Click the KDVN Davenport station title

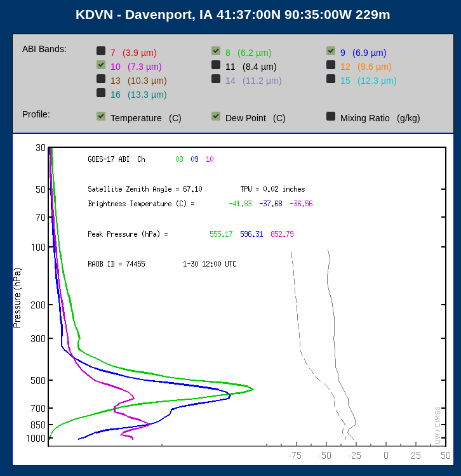coord(232,15)
